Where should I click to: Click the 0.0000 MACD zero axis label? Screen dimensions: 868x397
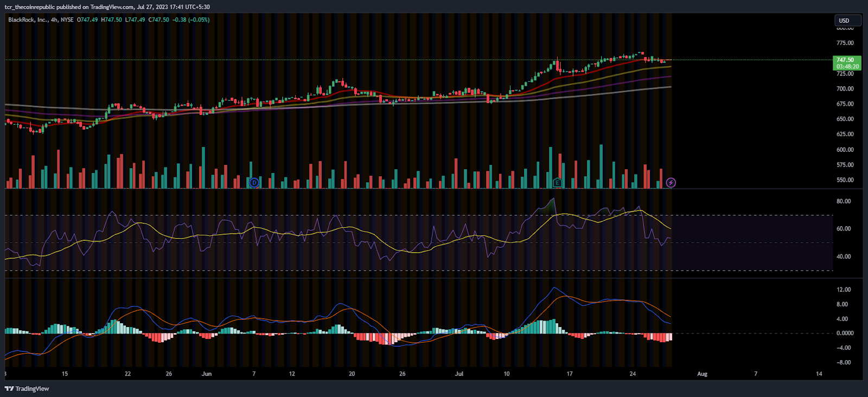point(845,333)
